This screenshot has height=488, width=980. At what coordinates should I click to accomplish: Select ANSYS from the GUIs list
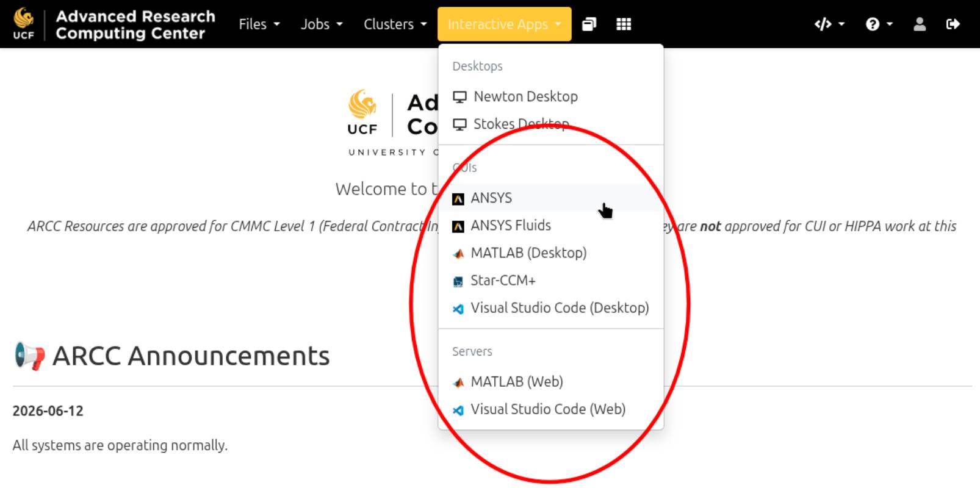pyautogui.click(x=551, y=198)
